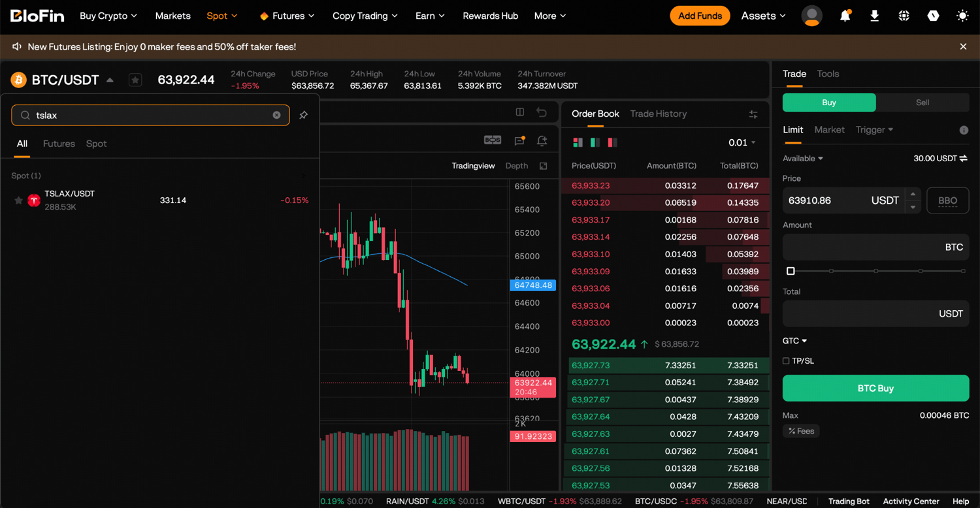Open the Earn dropdown
Image resolution: width=980 pixels, height=508 pixels.
click(430, 16)
